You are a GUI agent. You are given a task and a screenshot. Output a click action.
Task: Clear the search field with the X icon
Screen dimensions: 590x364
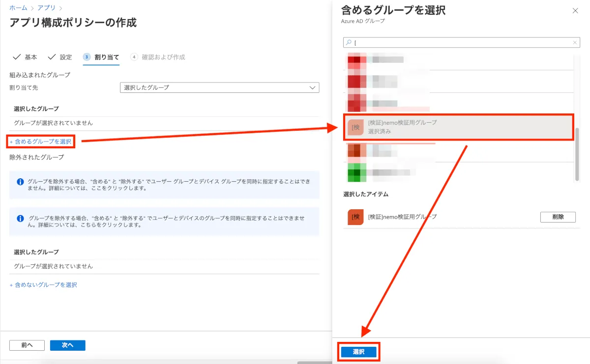[x=575, y=43]
